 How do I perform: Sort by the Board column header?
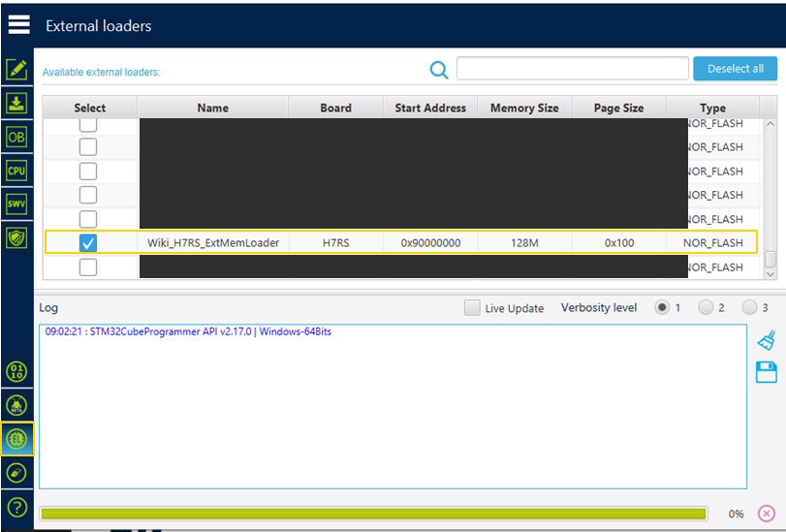coord(336,108)
